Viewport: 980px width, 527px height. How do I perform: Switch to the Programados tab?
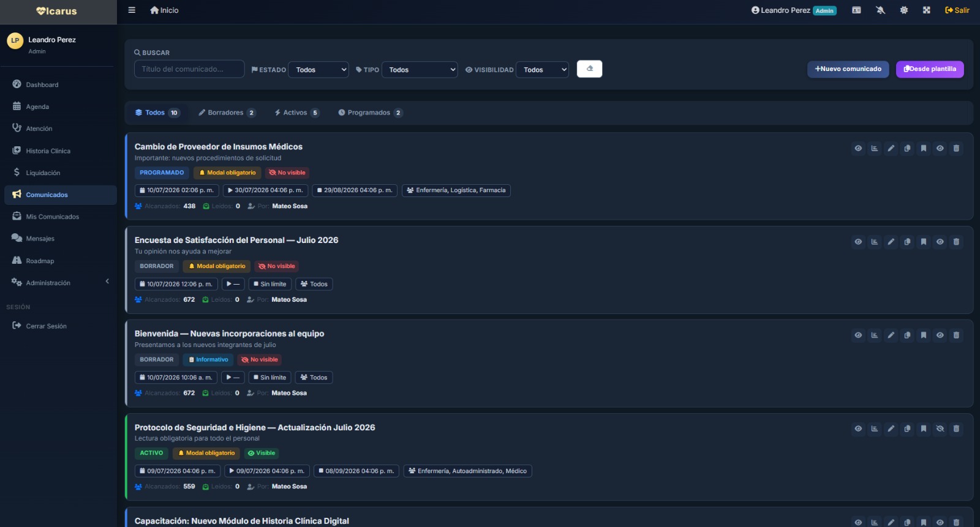(371, 113)
